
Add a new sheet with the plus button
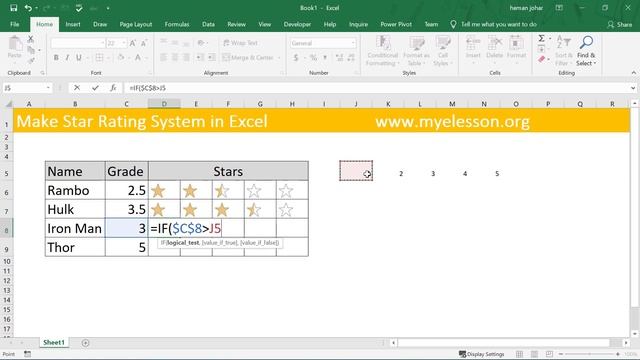tap(85, 343)
